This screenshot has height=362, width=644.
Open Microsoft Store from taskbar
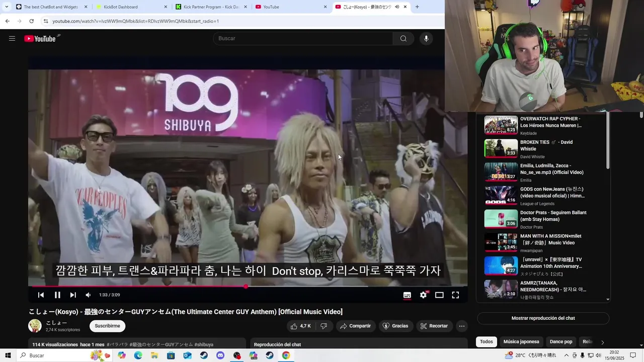(171, 355)
